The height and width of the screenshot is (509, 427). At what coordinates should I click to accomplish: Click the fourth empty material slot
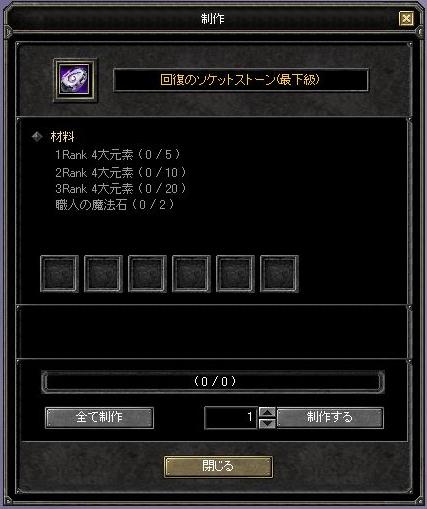tap(191, 274)
